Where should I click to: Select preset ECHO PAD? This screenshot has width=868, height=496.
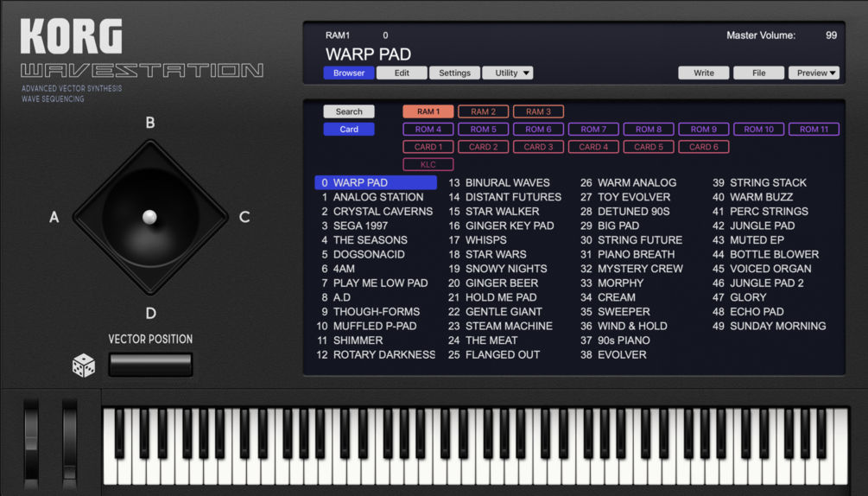(x=757, y=312)
